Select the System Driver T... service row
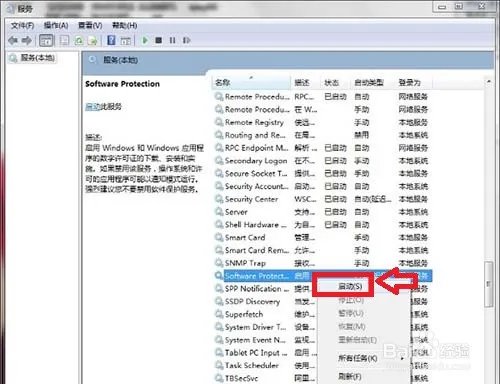Image resolution: width=500 pixels, height=384 pixels. click(265, 327)
